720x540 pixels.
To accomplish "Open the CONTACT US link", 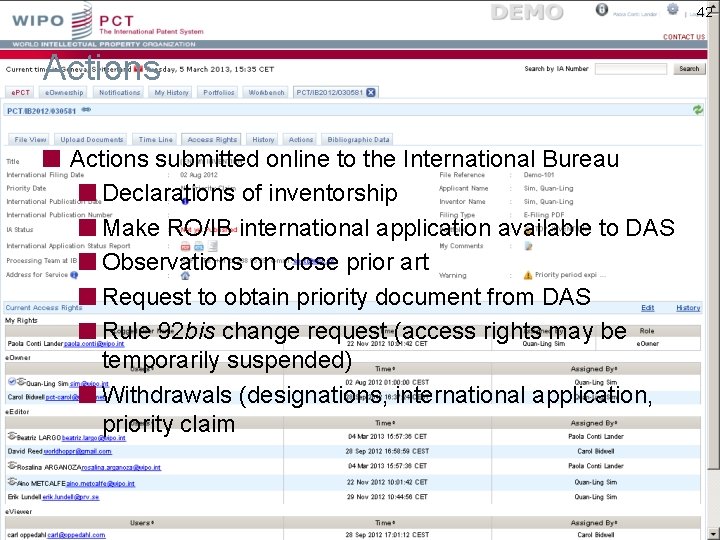I will (684, 37).
